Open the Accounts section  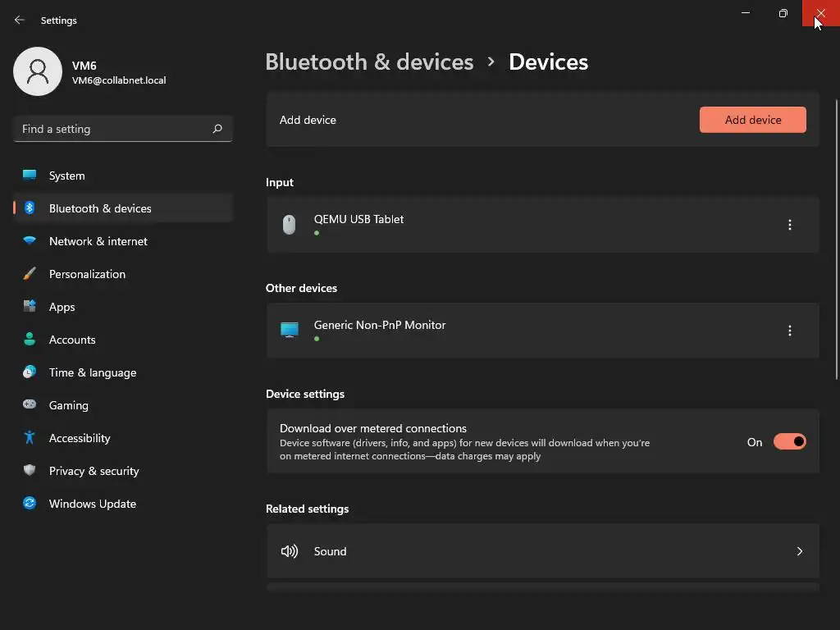72,340
